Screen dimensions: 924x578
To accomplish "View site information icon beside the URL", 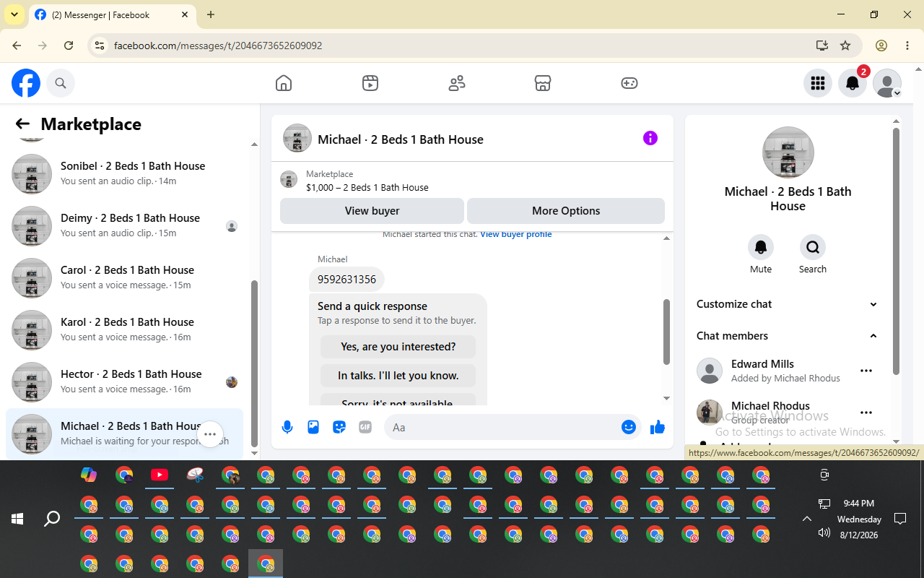I will pyautogui.click(x=100, y=46).
